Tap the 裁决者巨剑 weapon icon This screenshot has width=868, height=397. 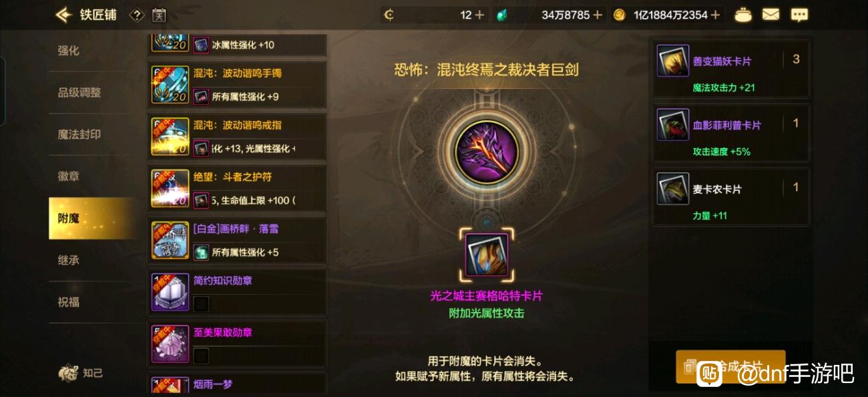pyautogui.click(x=487, y=152)
